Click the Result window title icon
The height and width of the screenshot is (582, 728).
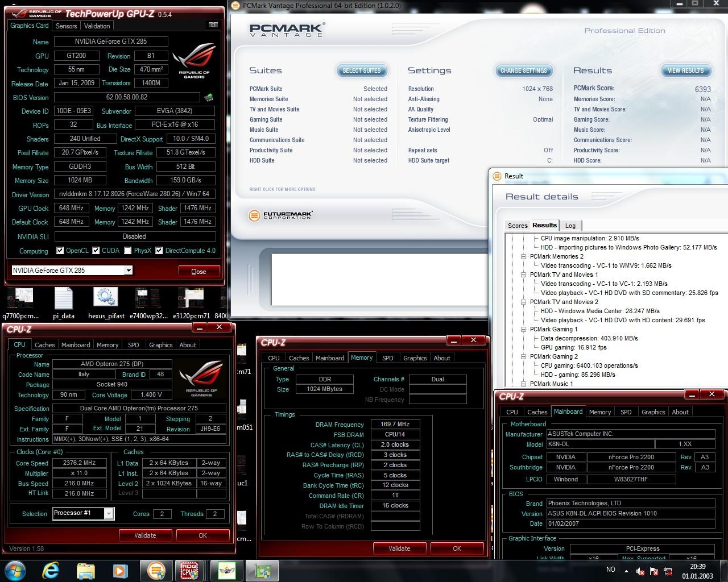[x=497, y=176]
